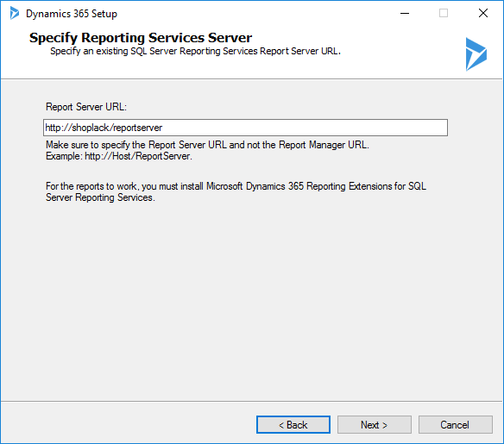Viewport: 504px width, 444px height.
Task: Click the 'Report Manager URL' phrase in hint
Action: click(x=323, y=145)
